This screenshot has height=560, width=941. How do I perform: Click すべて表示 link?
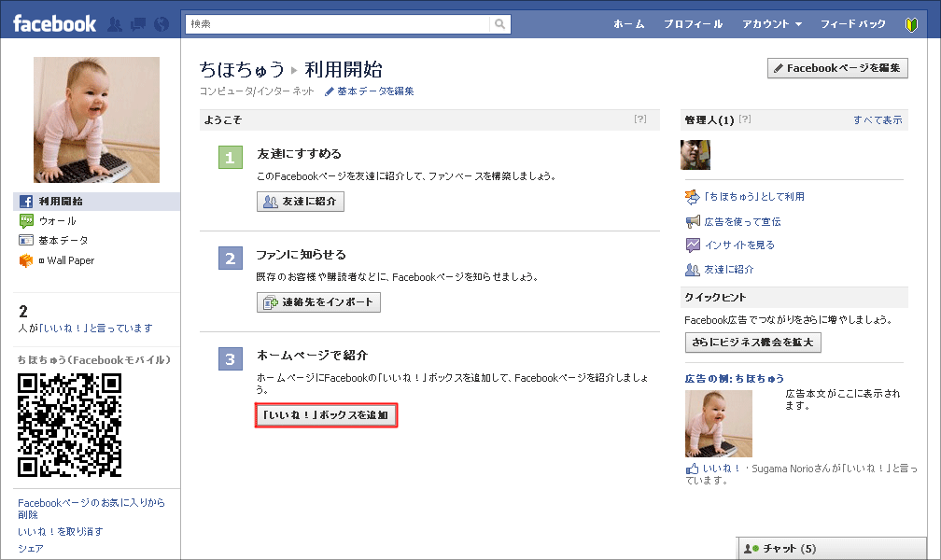pos(878,120)
